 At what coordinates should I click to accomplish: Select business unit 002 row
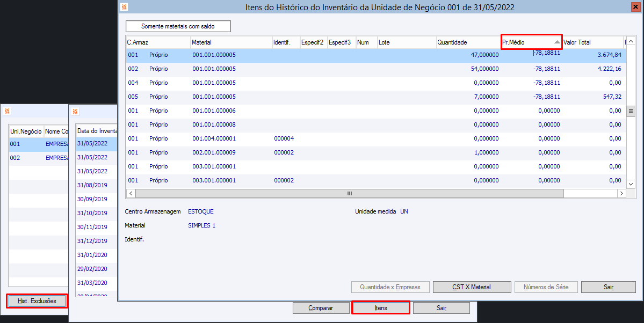(x=39, y=158)
